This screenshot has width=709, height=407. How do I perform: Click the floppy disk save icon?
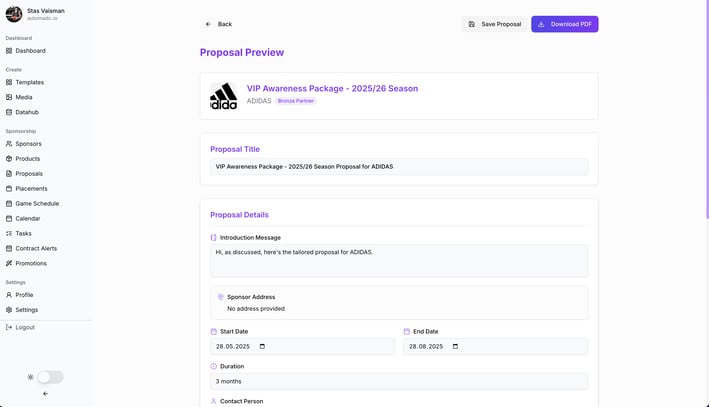472,24
